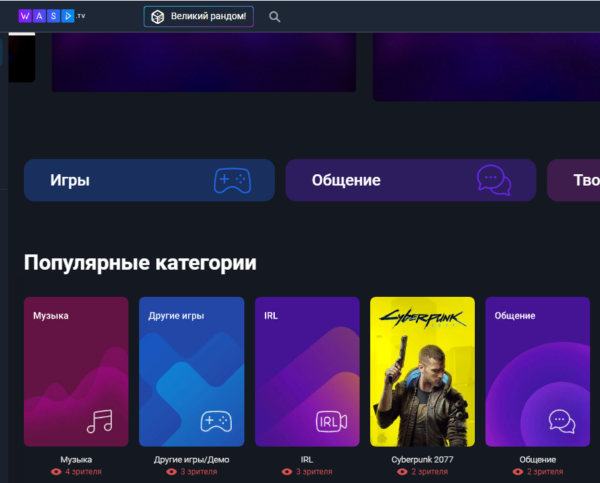This screenshot has width=600, height=483.
Task: Click the eye viewers icon under Музыка
Action: pos(56,471)
